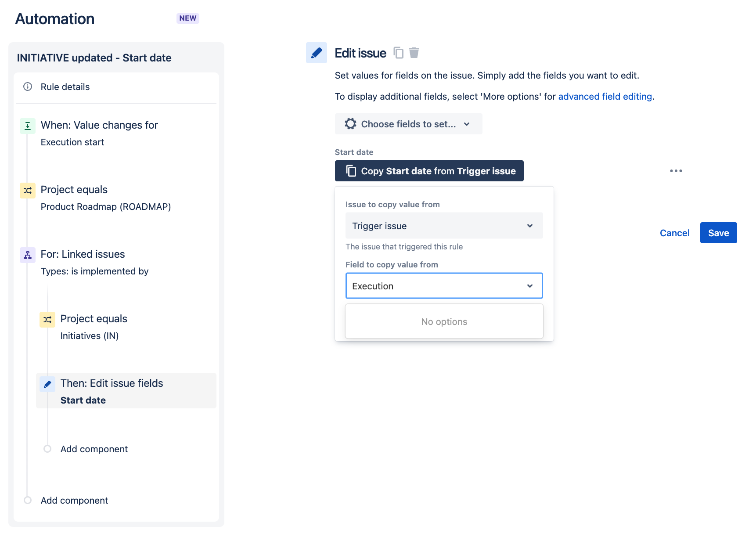Screen dimensions: 756x548
Task: Click the yellow condition icon for Initiatives (IN)
Action: pos(47,320)
